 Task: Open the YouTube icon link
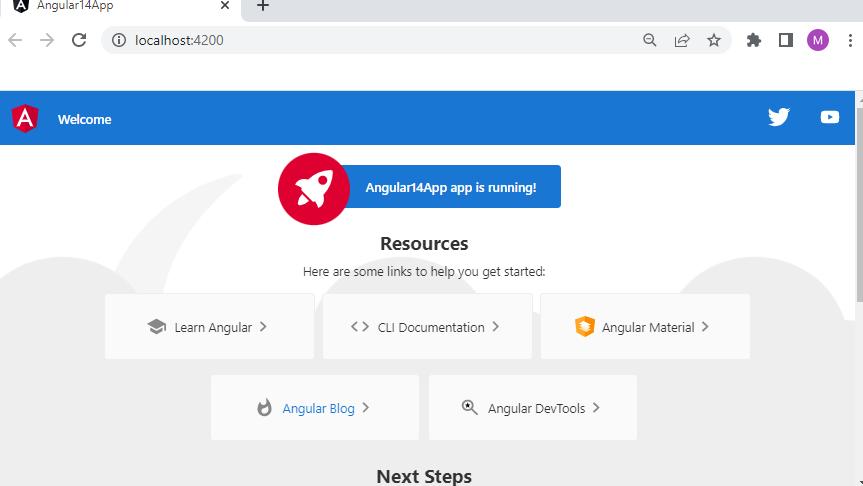(x=829, y=117)
